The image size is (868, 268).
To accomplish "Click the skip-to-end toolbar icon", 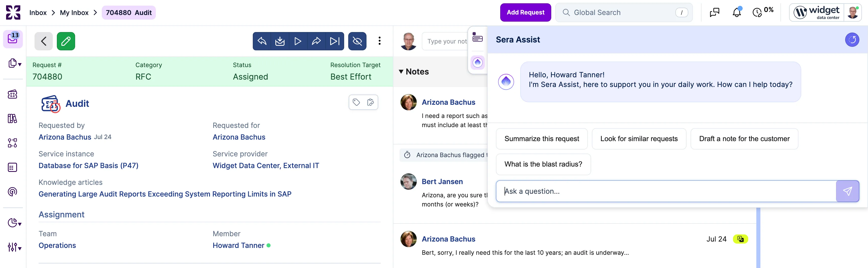I will (335, 41).
